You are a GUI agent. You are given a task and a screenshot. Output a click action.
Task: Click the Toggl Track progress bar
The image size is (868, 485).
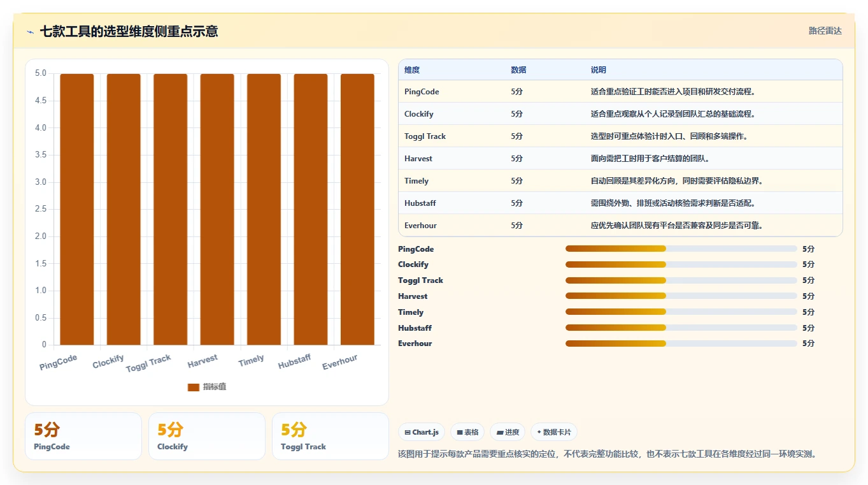click(681, 280)
